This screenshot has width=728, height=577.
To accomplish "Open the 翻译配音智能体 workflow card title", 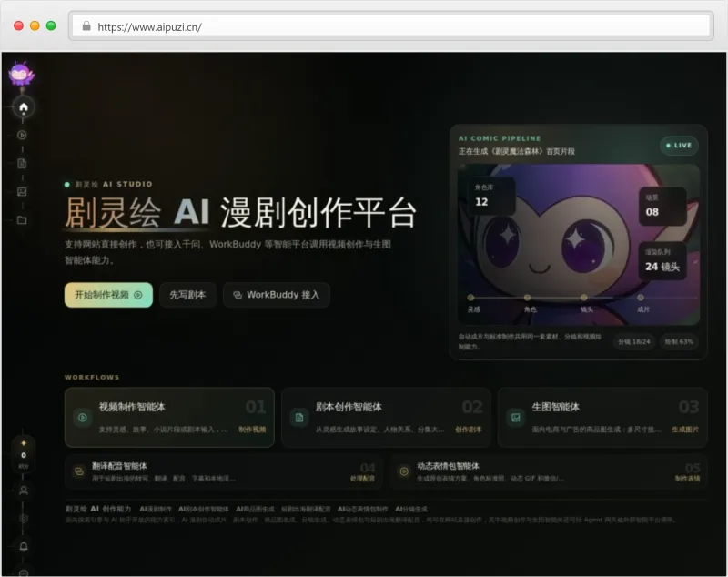I will point(119,466).
